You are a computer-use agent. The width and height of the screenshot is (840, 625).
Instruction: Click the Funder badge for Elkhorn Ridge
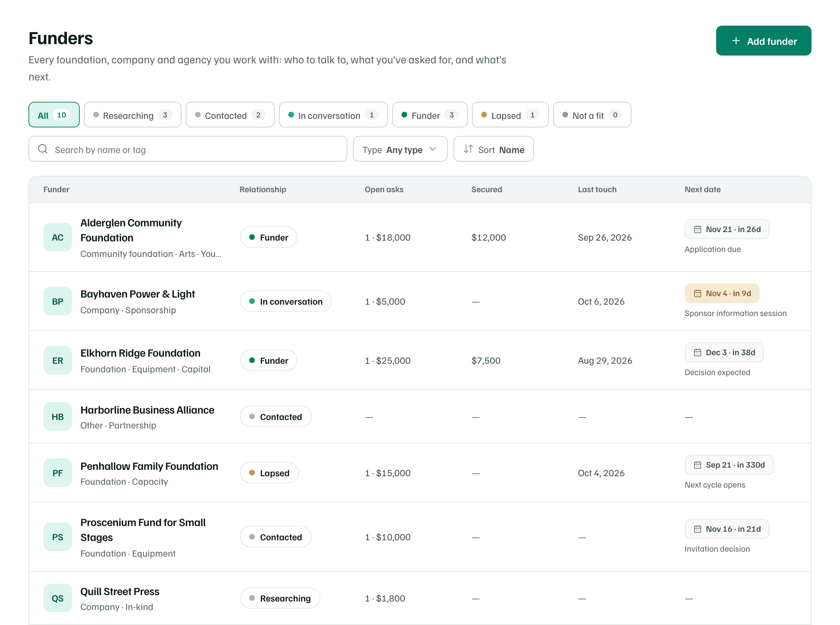click(269, 360)
